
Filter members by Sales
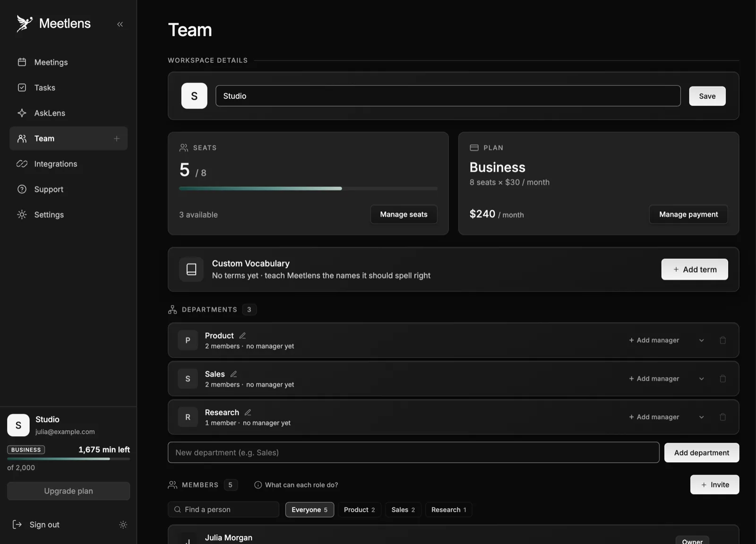coord(403,509)
